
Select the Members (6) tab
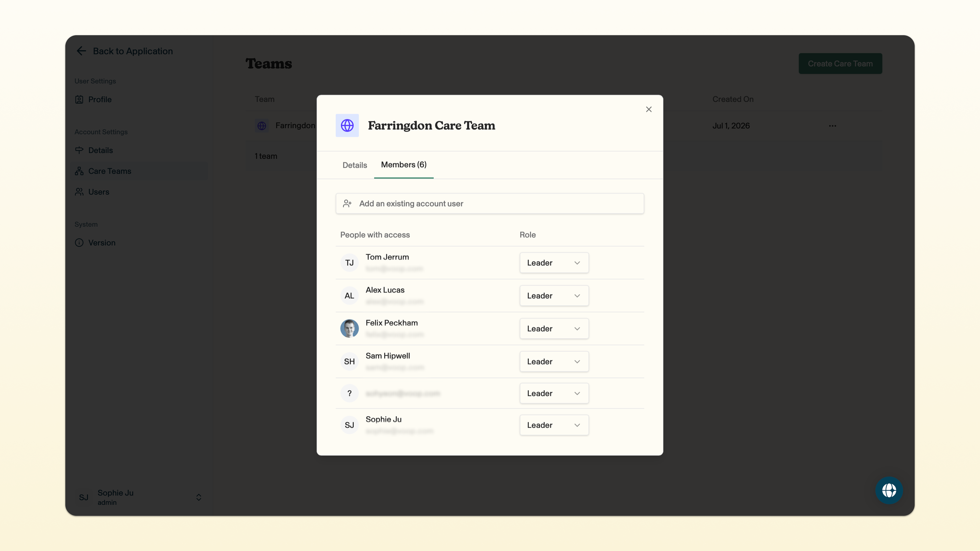tap(404, 165)
